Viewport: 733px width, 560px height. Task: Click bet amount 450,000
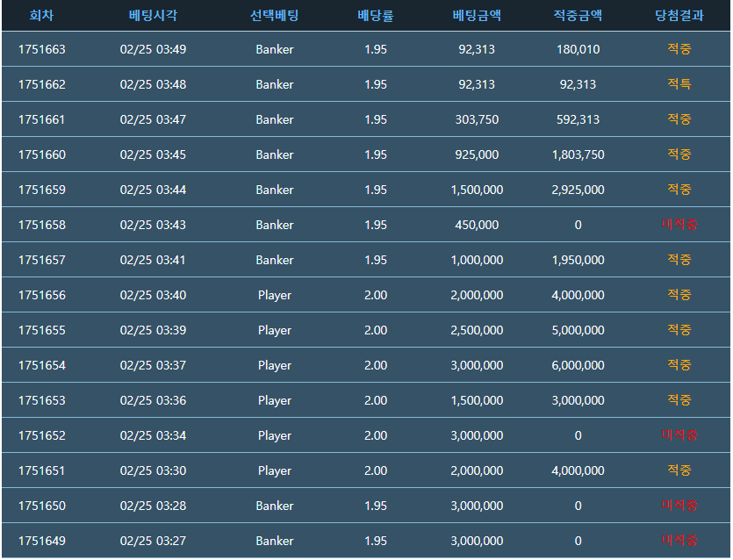477,225
